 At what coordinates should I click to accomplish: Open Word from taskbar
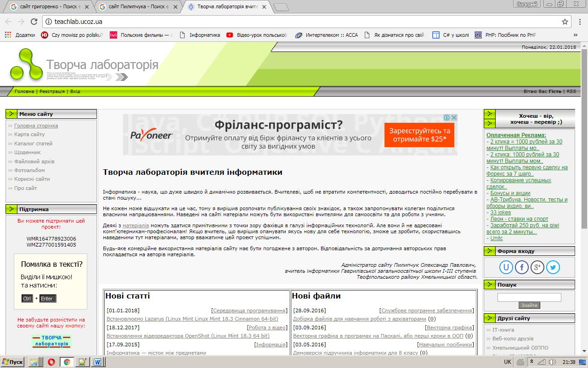98,362
